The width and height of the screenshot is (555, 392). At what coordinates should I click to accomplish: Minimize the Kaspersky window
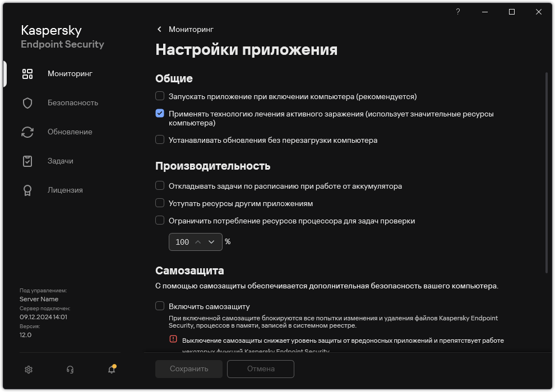485,12
